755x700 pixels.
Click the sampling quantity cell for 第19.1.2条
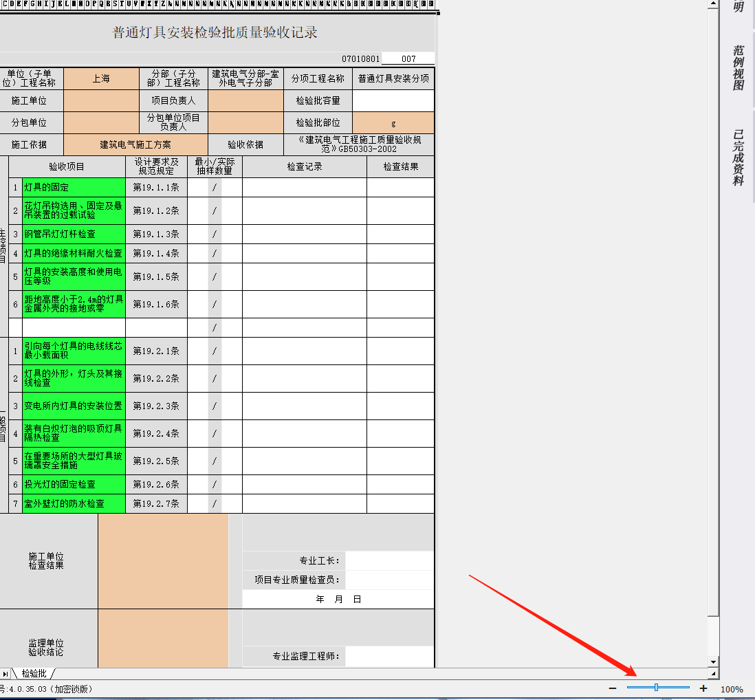coord(215,210)
